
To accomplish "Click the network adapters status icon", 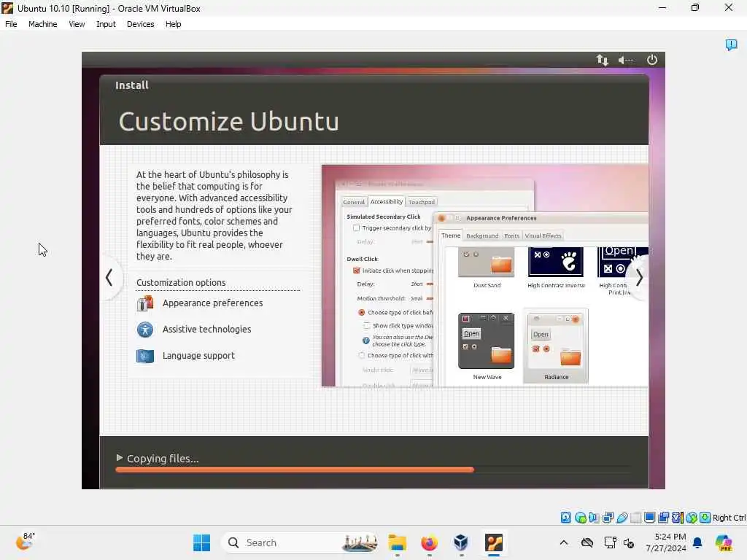I will pyautogui.click(x=608, y=518).
